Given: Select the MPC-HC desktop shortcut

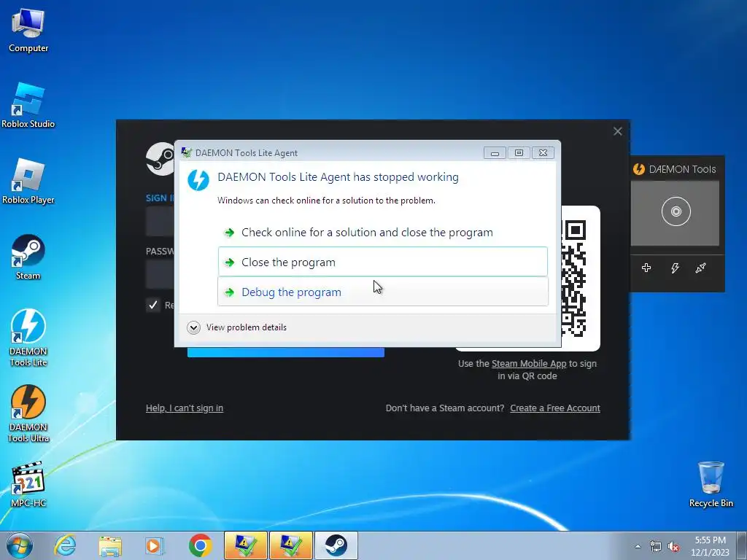Looking at the screenshot, I should 28,484.
